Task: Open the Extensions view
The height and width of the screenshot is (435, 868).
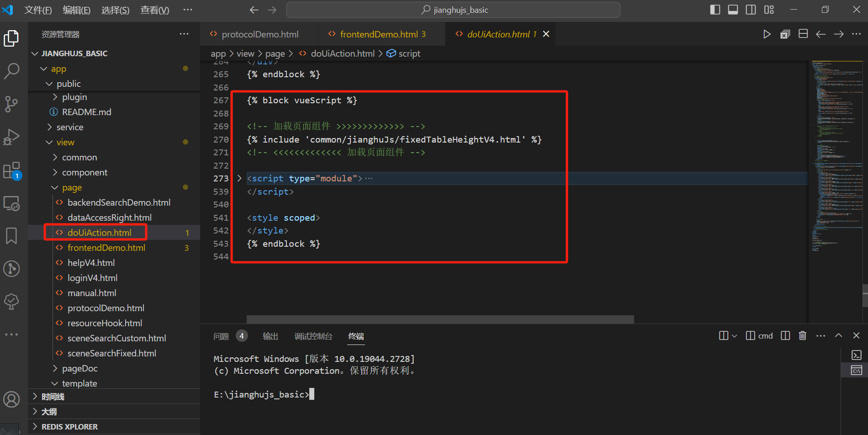Action: tap(11, 170)
